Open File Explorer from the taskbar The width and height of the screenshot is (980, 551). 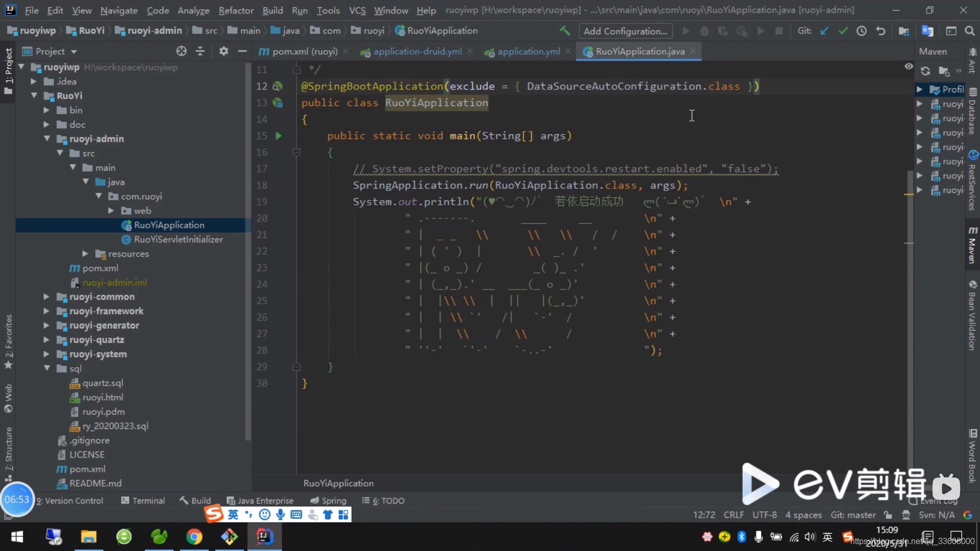tap(88, 537)
